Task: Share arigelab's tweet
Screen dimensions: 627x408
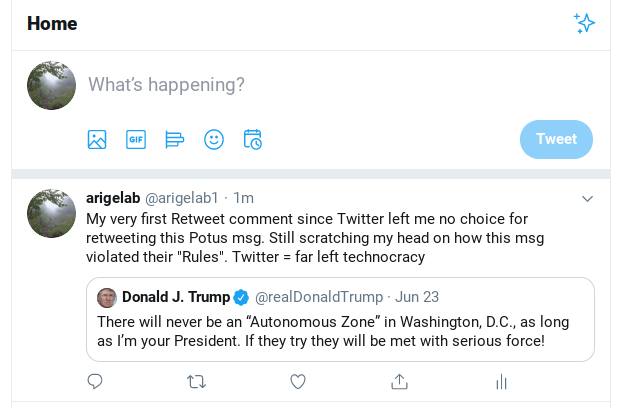Action: tap(399, 381)
